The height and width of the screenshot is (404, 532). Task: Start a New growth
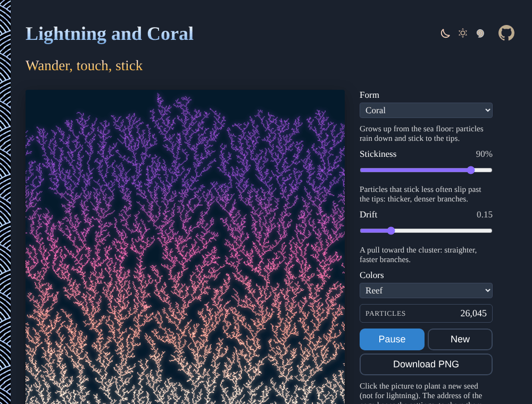coord(460,339)
